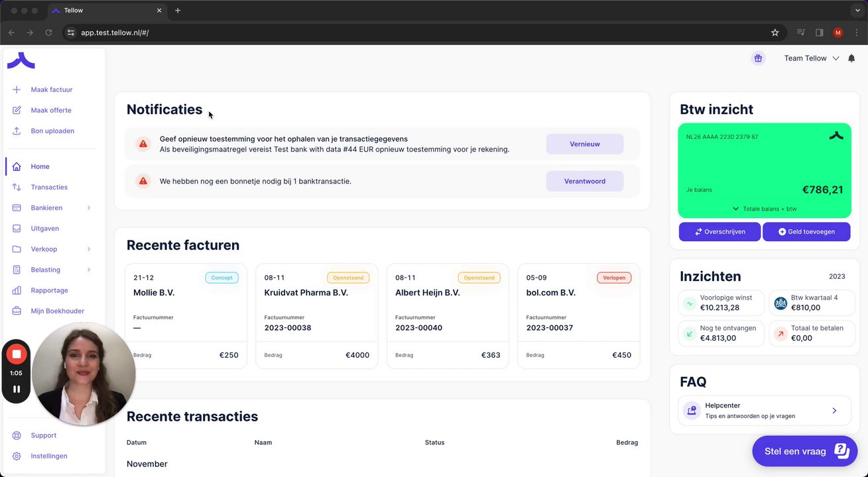Click the briefcase icon for Mijn Boekhouder
This screenshot has width=868, height=477.
(17, 311)
